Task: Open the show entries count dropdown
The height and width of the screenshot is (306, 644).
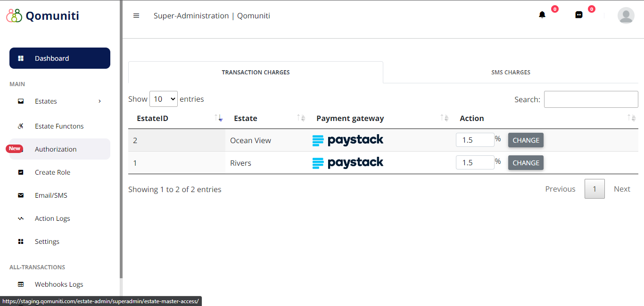Action: (164, 99)
